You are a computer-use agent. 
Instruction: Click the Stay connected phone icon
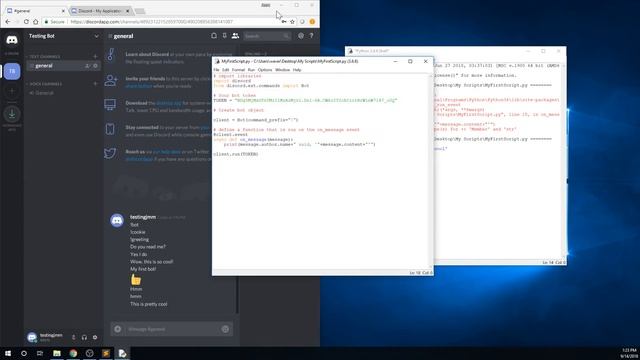[x=110, y=129]
